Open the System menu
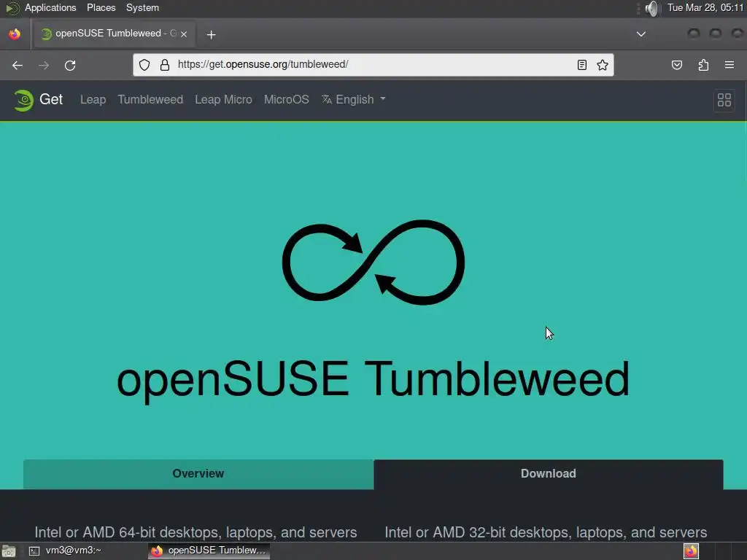The height and width of the screenshot is (560, 747). pyautogui.click(x=142, y=7)
